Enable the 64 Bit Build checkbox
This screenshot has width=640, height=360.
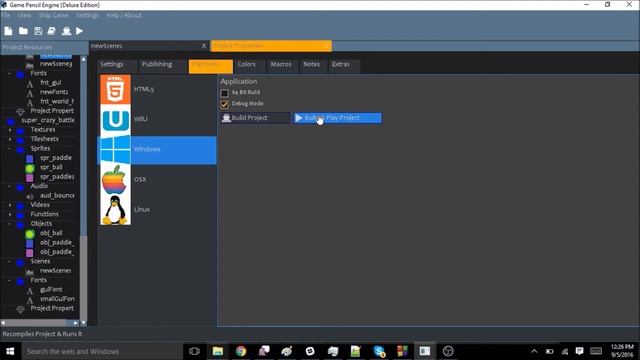[x=224, y=93]
